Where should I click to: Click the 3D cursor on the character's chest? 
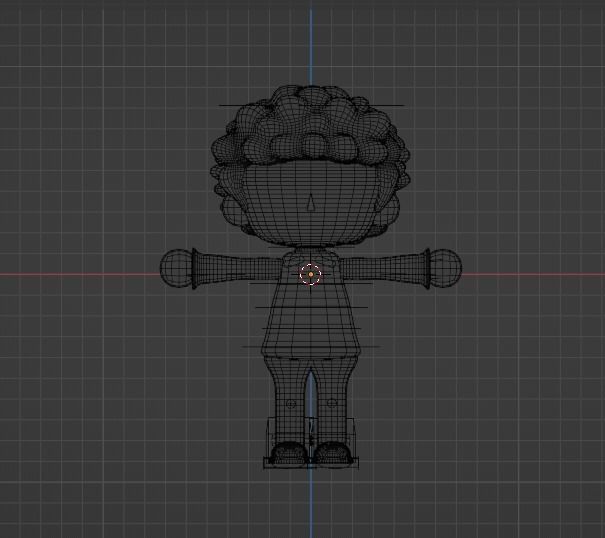(x=311, y=274)
